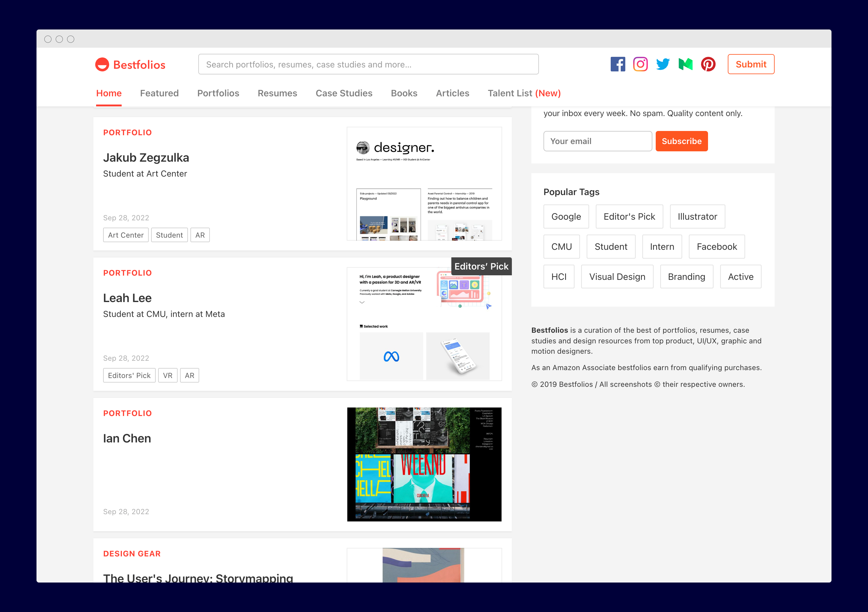Click the orange Subscribe button
The width and height of the screenshot is (868, 612).
coord(681,141)
